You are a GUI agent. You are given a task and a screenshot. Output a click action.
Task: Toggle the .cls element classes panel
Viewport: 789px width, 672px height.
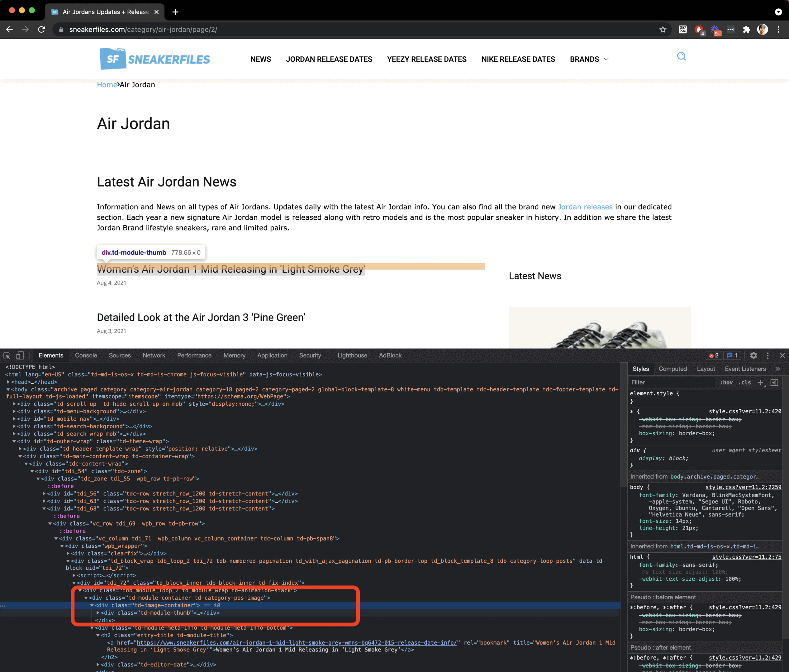point(745,383)
